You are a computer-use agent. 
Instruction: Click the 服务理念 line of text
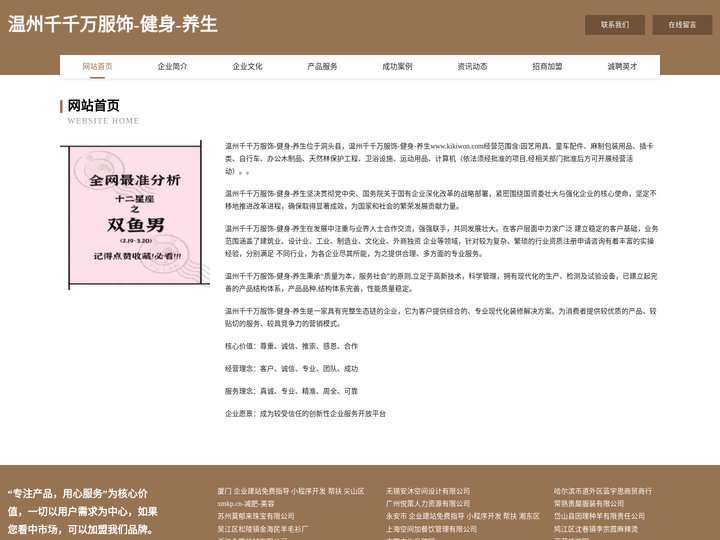tap(291, 391)
